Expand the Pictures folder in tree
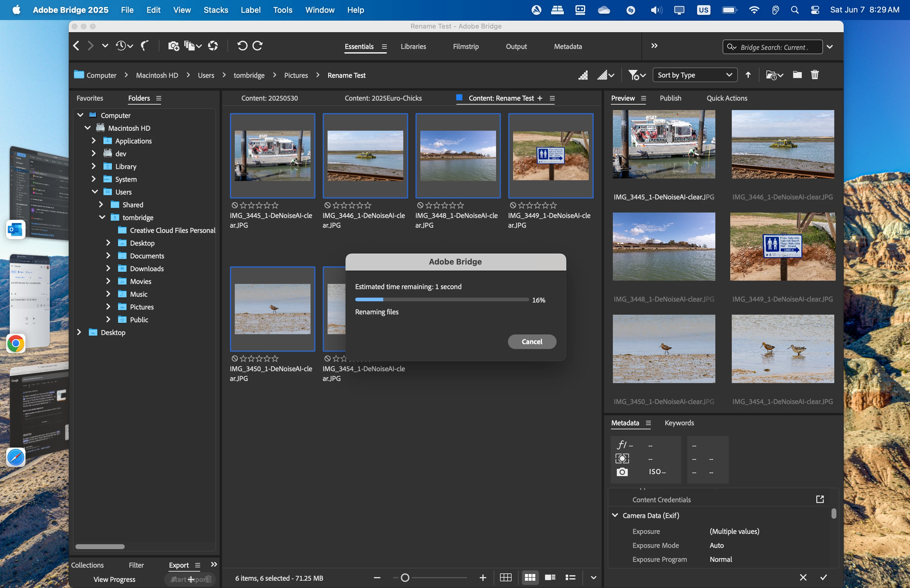This screenshot has width=910, height=588. [108, 306]
